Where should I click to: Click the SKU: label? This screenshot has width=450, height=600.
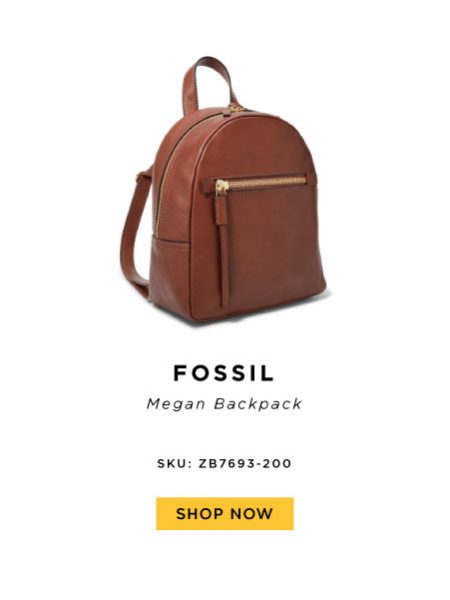[x=174, y=463]
